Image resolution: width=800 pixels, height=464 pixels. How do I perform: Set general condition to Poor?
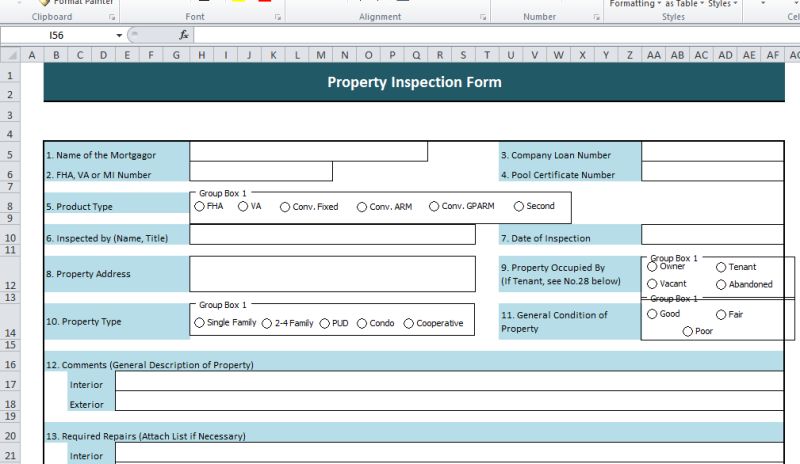[x=688, y=331]
